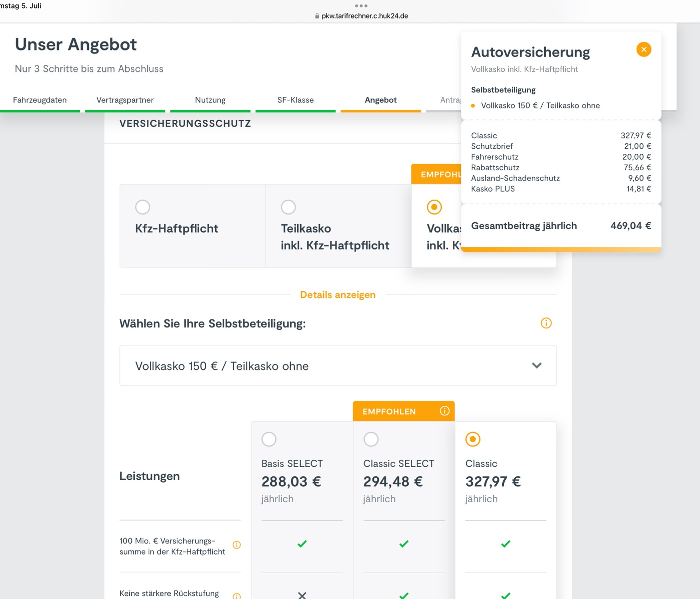The image size is (700, 599).
Task: Switch to the SF-Klasse step tab
Action: coord(296,100)
